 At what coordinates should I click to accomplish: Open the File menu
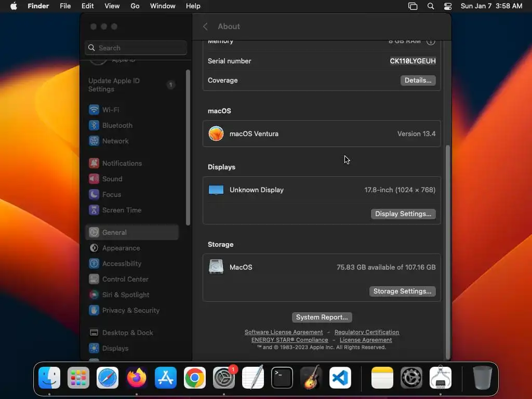coord(65,6)
